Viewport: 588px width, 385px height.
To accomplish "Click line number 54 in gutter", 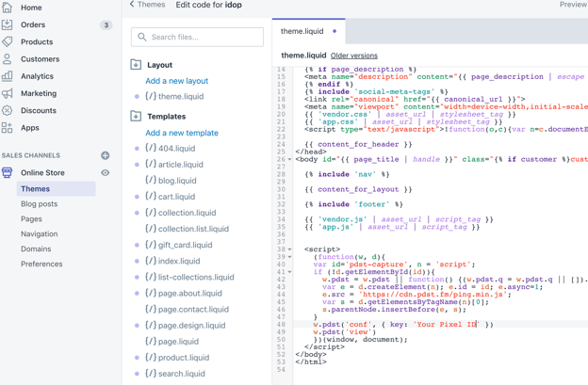I will coord(281,370).
